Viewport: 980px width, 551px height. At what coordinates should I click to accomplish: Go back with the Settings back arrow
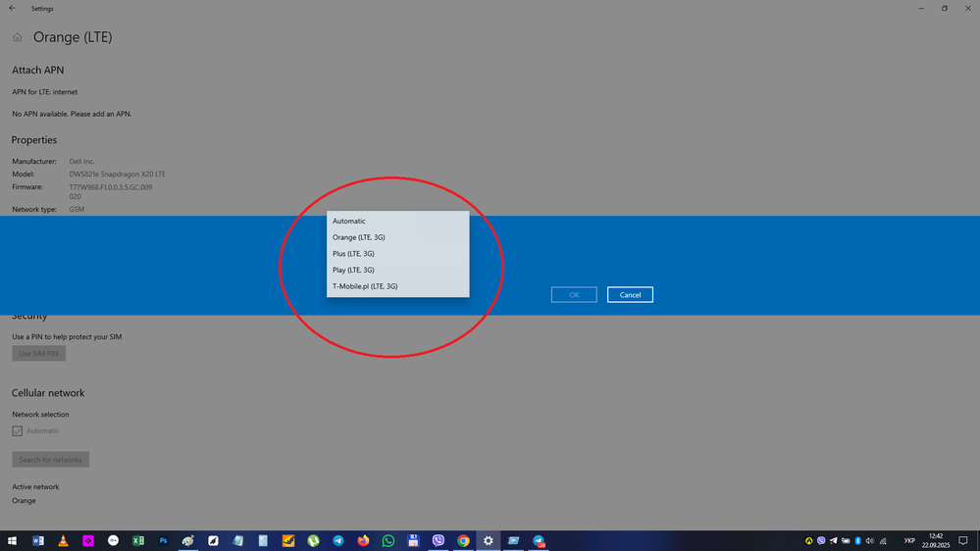pyautogui.click(x=13, y=8)
